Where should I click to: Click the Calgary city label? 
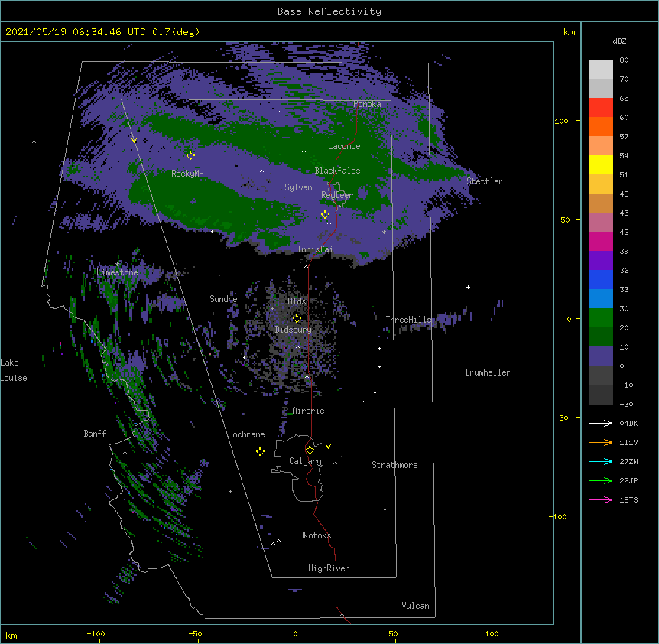(x=306, y=461)
